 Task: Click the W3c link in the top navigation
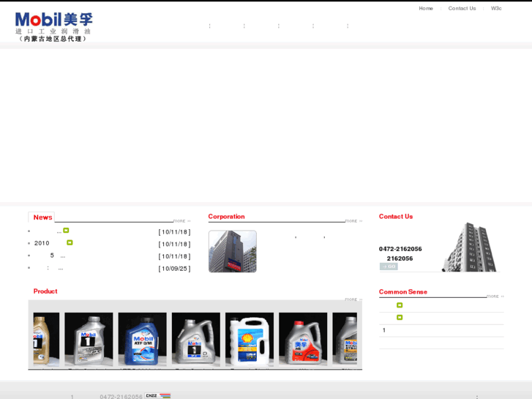(x=496, y=9)
